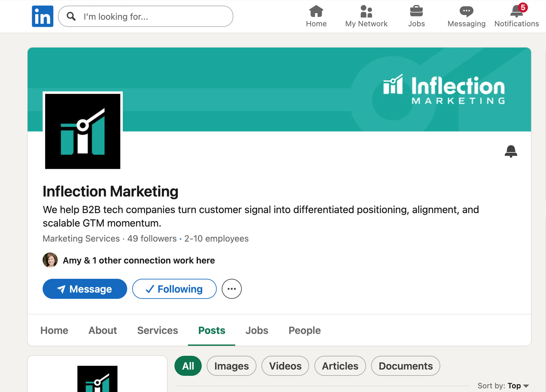The image size is (546, 392).
Task: Open the Messaging chat bubble icon
Action: click(466, 12)
